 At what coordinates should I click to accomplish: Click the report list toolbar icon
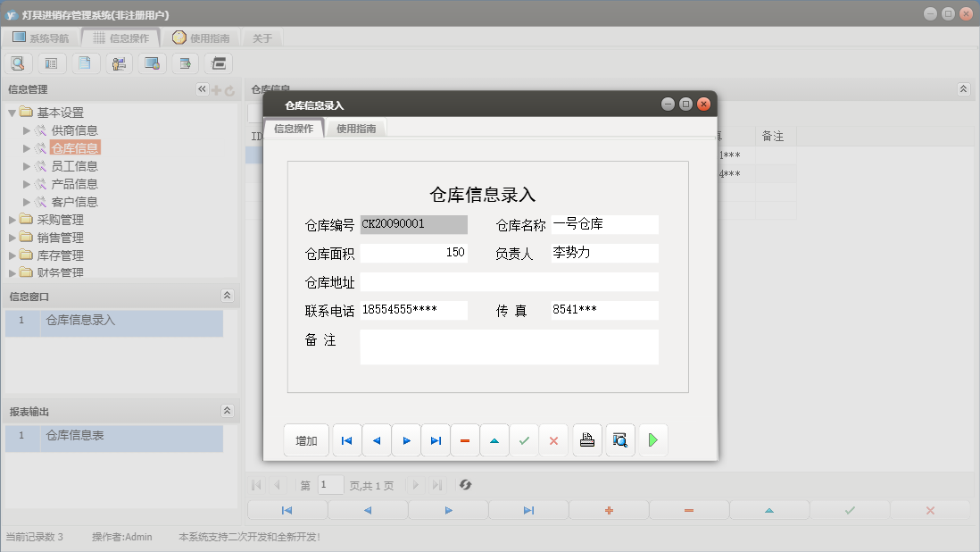point(51,63)
